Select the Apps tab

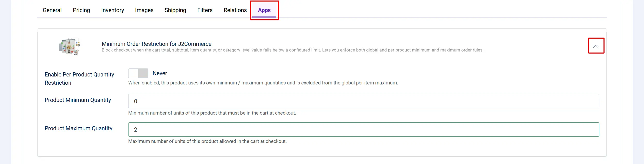[x=264, y=10]
